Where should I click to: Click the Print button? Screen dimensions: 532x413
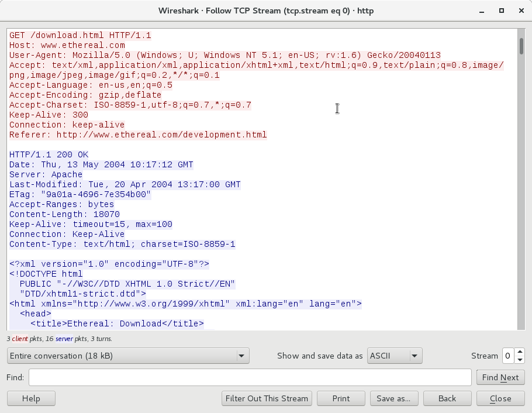tap(341, 398)
